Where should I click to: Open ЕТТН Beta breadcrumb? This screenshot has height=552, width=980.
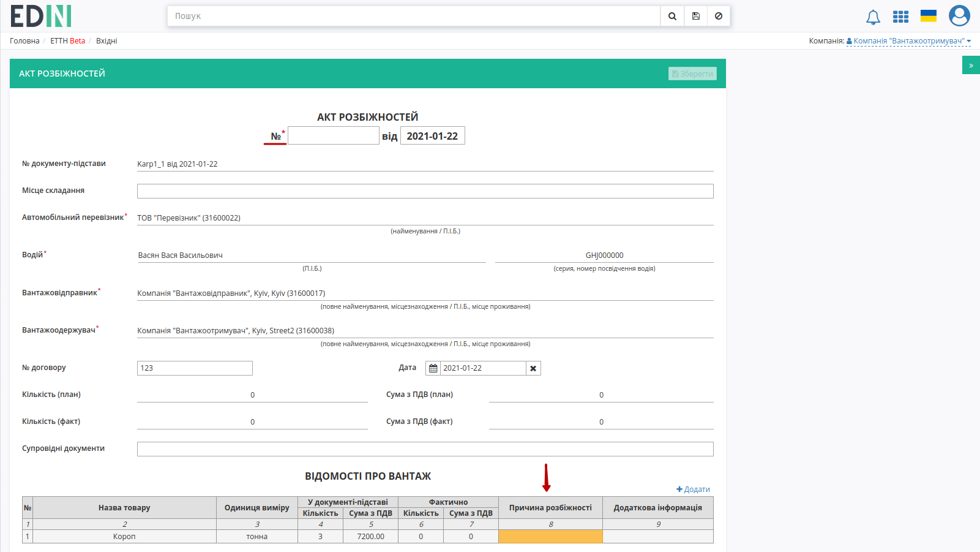tap(67, 41)
